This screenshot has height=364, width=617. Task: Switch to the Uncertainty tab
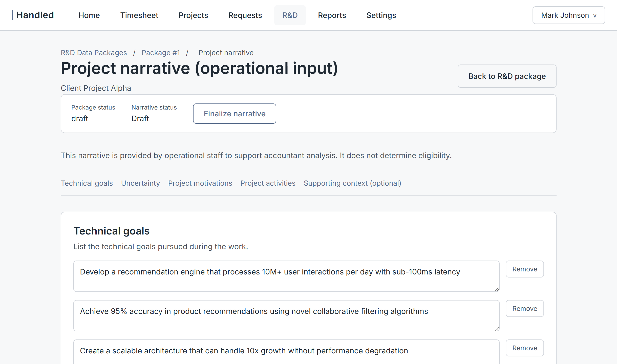[x=140, y=183]
